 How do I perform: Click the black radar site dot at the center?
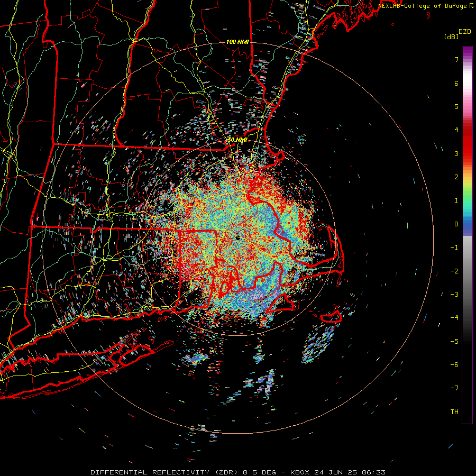coord(238,238)
